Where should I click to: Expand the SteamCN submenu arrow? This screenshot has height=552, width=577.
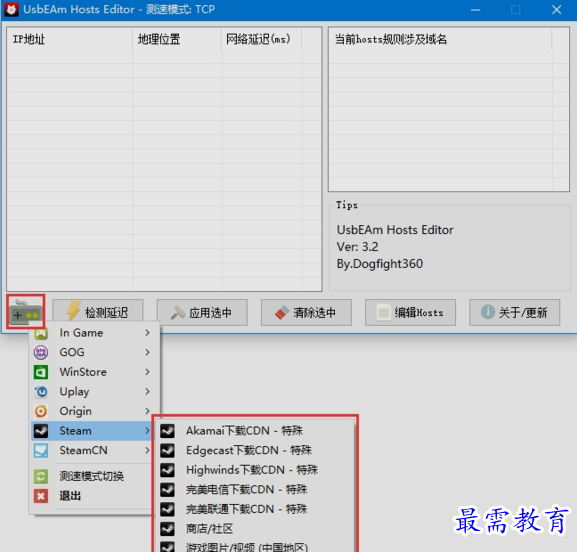tap(147, 450)
